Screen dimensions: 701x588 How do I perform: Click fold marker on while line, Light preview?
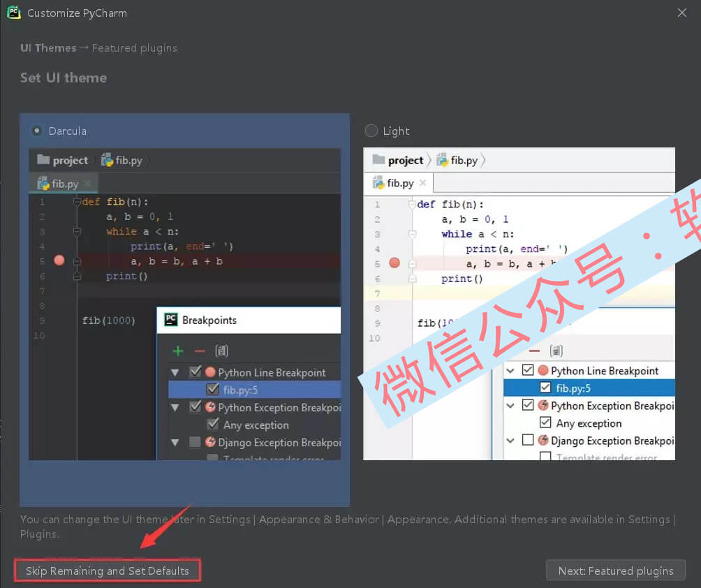tap(412, 234)
